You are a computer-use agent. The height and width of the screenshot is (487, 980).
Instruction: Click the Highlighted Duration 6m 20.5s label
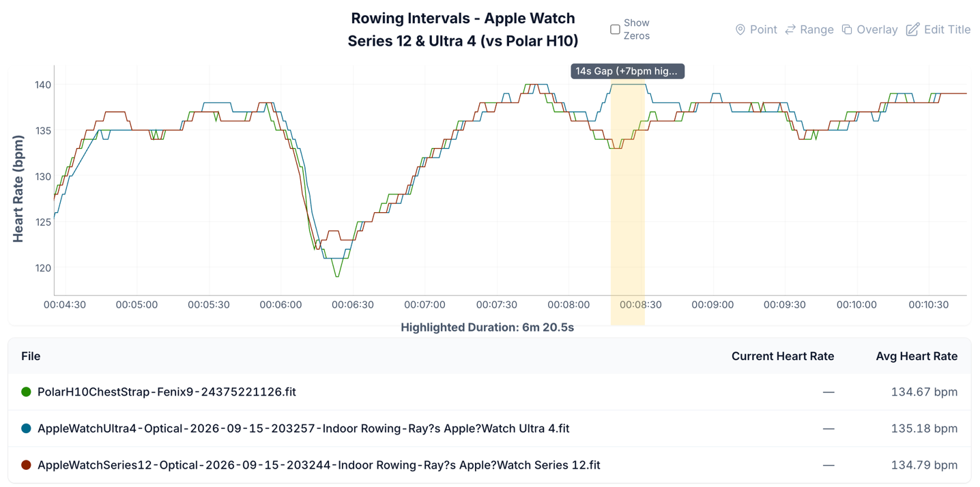[x=487, y=327]
